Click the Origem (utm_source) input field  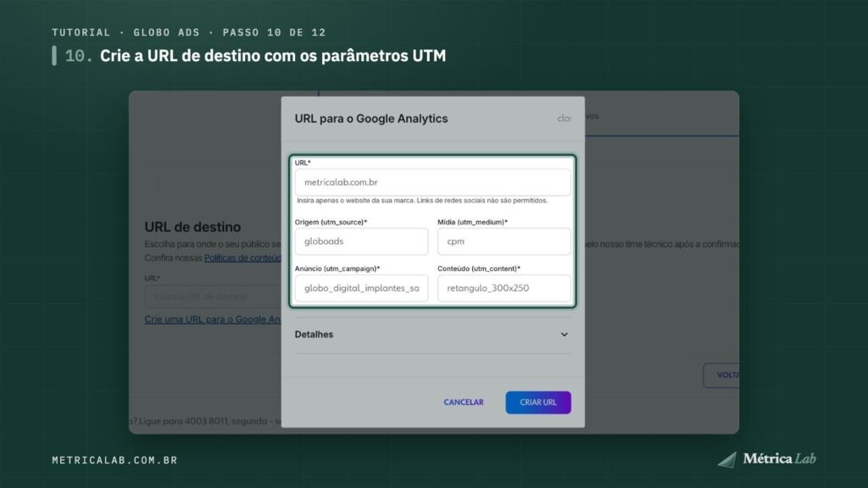(x=361, y=241)
